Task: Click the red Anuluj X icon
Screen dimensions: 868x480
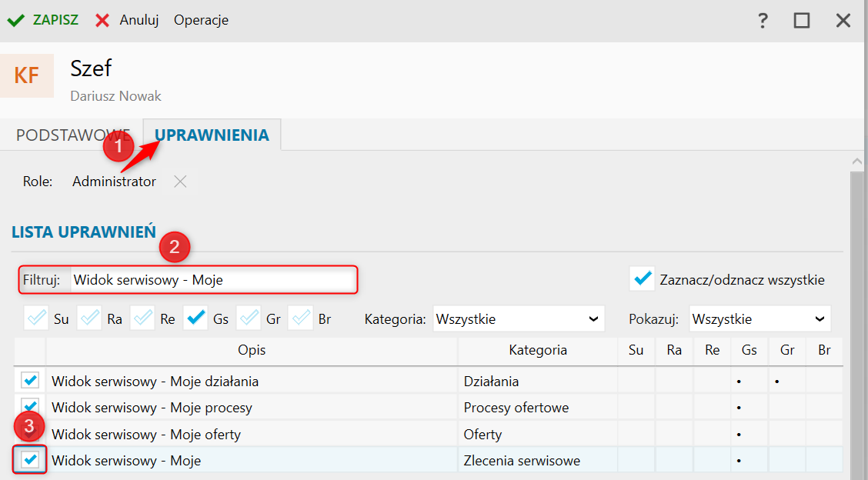Action: (x=102, y=21)
